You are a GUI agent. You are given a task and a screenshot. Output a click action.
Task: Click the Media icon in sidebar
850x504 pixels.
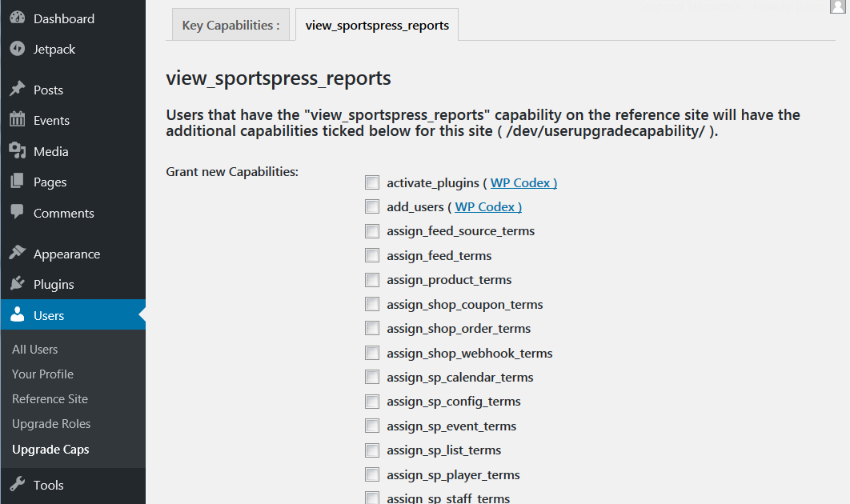tap(18, 150)
